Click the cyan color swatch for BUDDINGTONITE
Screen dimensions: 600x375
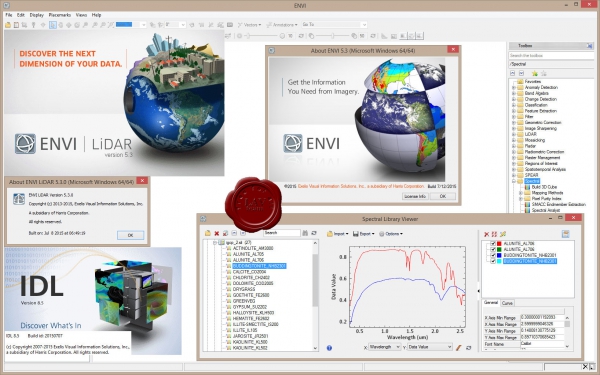(499, 261)
